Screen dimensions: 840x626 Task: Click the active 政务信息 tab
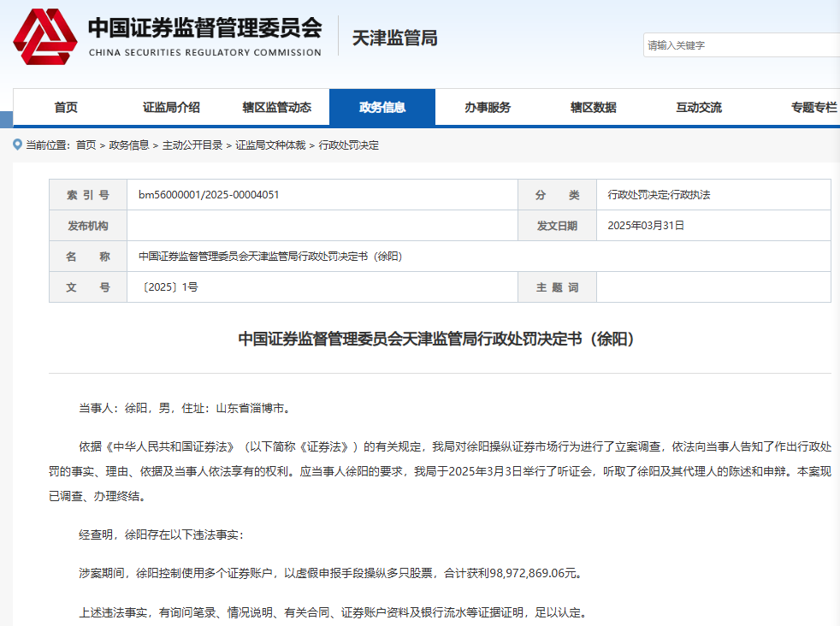click(x=382, y=108)
